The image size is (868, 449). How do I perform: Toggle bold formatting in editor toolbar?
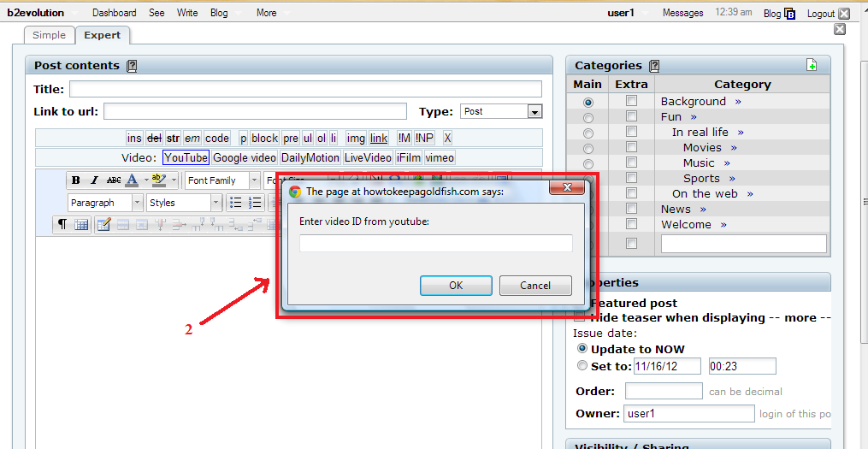coord(76,180)
